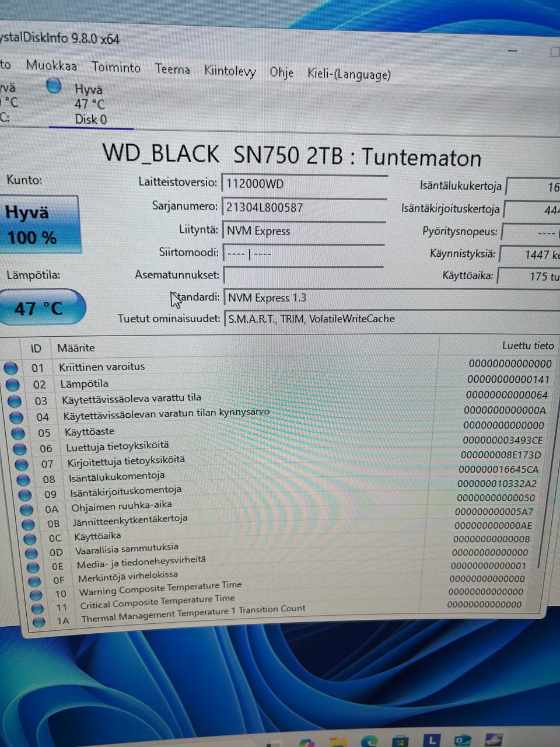Open File Explorer from the taskbar
Screen dimensions: 560x747
pos(338,742)
